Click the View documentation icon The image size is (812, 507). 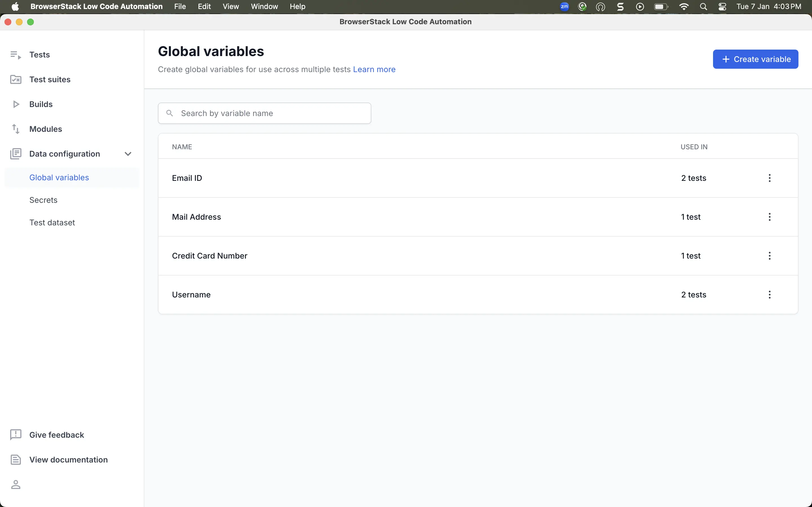point(16,460)
